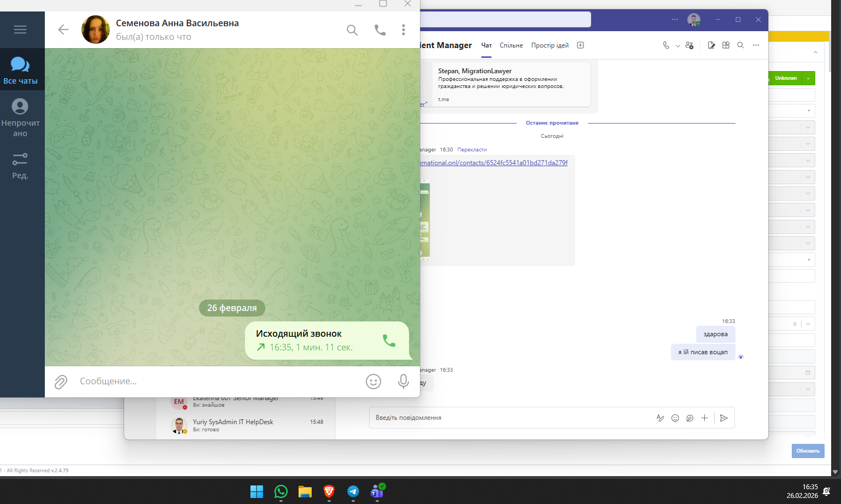Select the здарова message bubble
This screenshot has height=504, width=841.
point(716,334)
